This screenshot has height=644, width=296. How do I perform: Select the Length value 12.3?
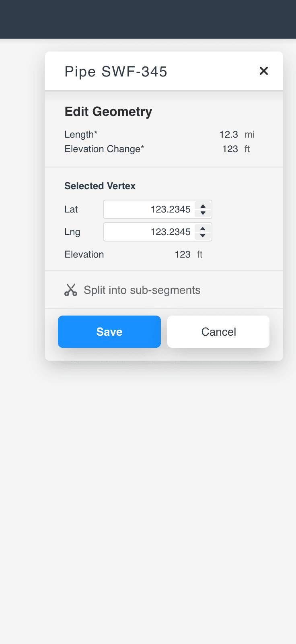click(x=229, y=134)
